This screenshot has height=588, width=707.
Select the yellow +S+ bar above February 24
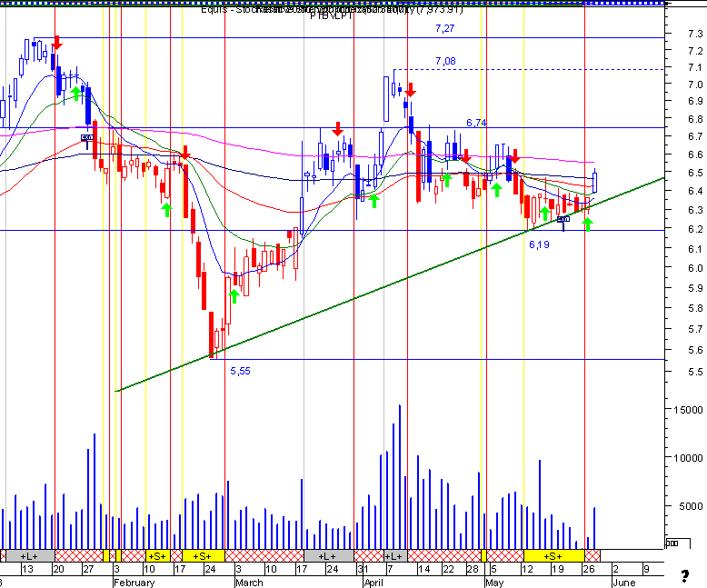click(x=204, y=555)
